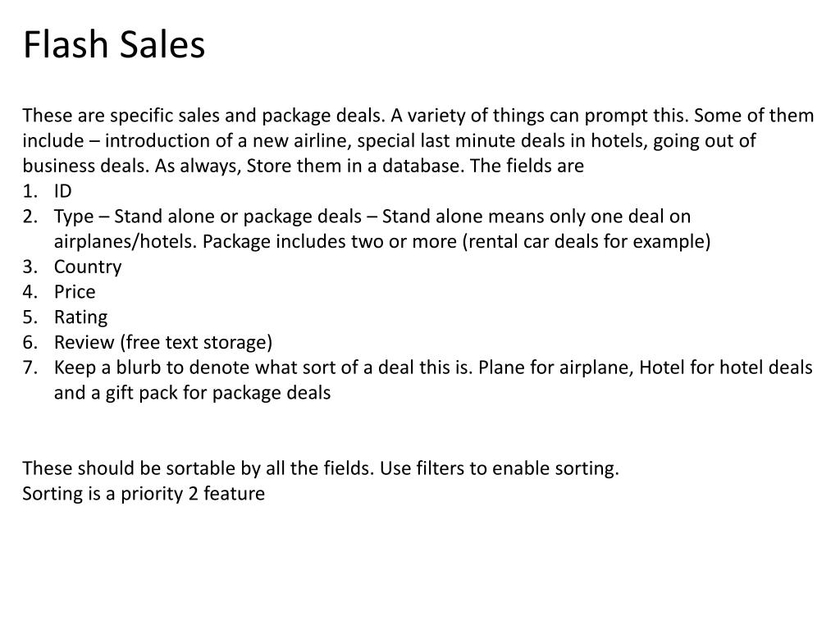
Task: Click list item 6 "Review (free text storage)"
Action: pyautogui.click(x=163, y=342)
